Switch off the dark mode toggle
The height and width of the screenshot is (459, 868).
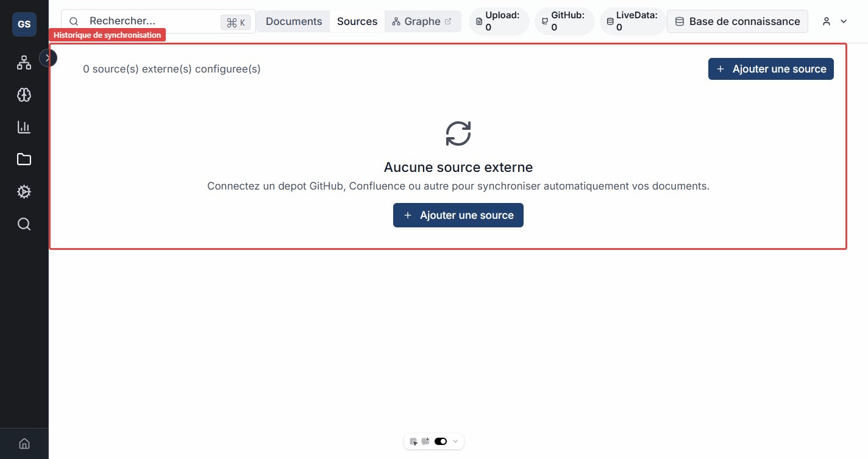(x=441, y=441)
